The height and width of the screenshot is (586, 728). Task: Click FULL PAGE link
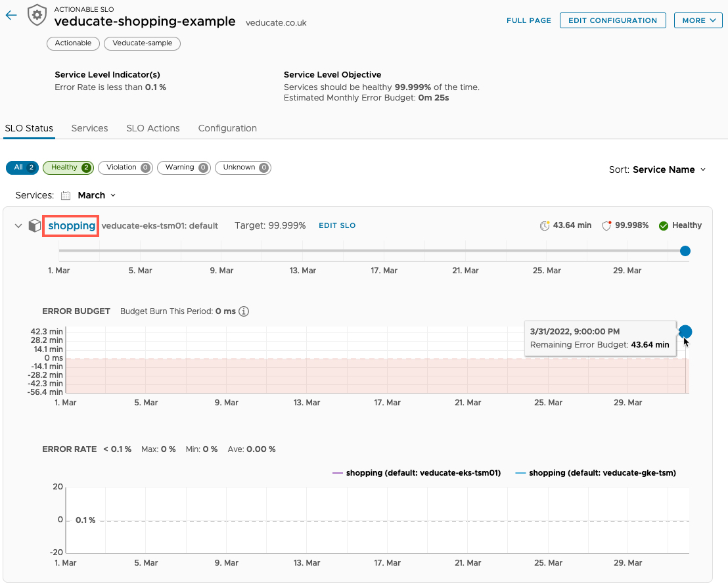529,20
